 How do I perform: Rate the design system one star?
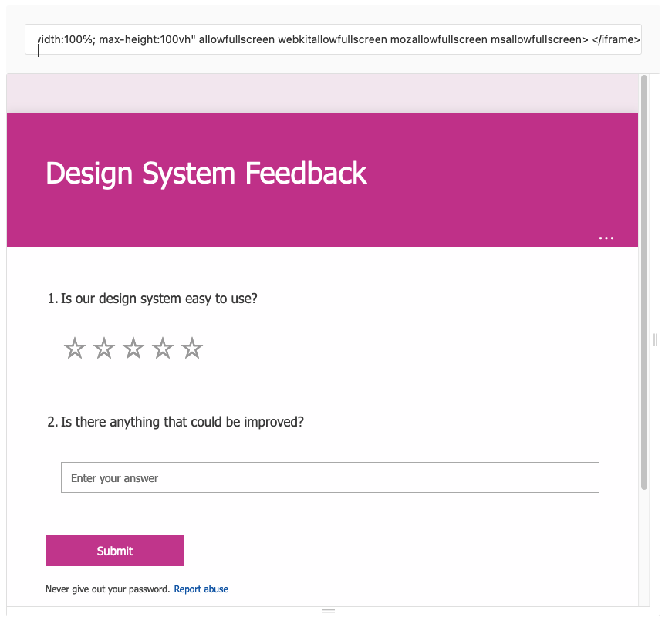point(75,348)
